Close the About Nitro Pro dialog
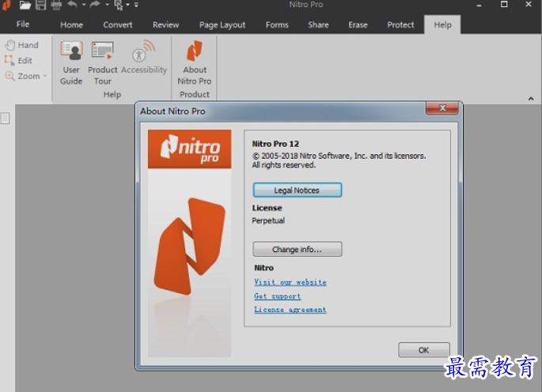 442,108
